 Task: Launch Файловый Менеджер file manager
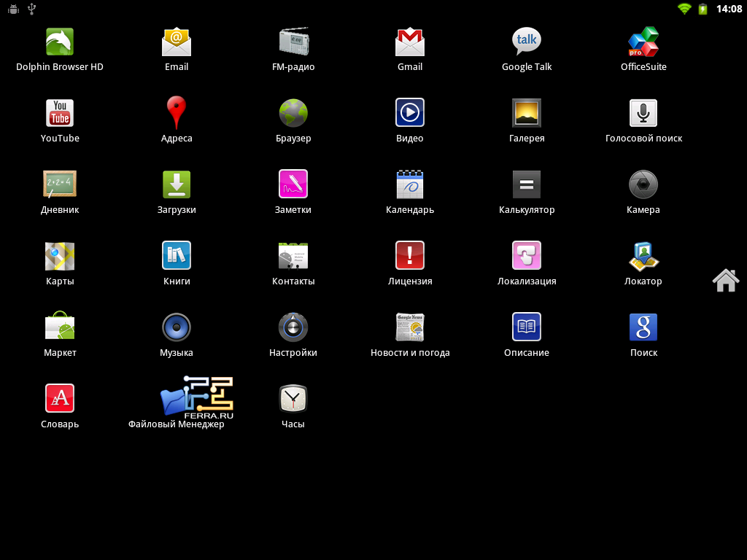(176, 401)
